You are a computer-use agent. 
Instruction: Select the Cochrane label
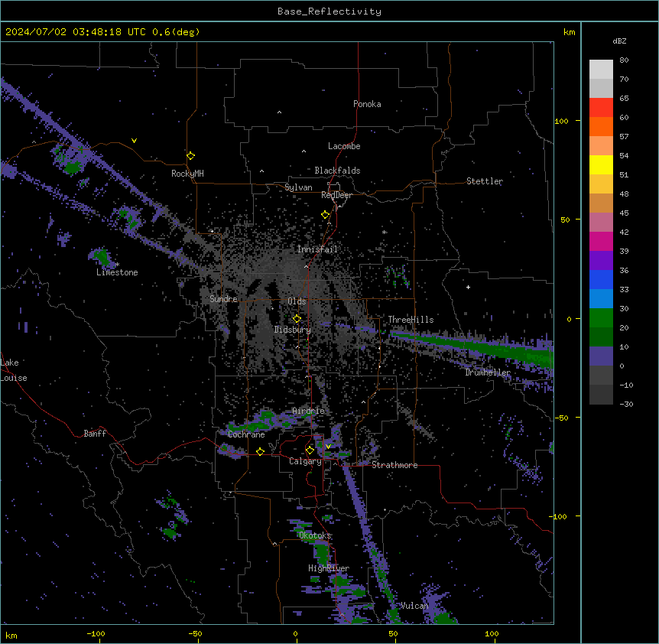tap(246, 434)
